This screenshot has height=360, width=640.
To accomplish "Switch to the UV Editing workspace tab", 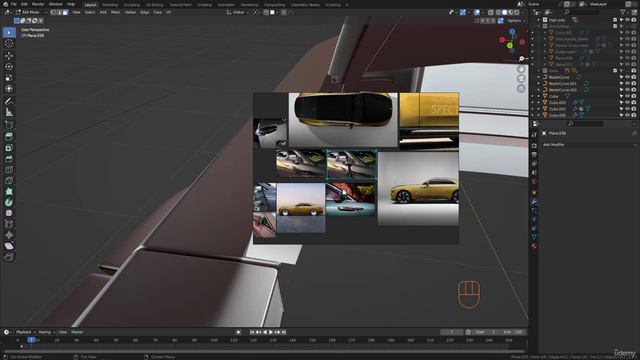I will pos(154,5).
